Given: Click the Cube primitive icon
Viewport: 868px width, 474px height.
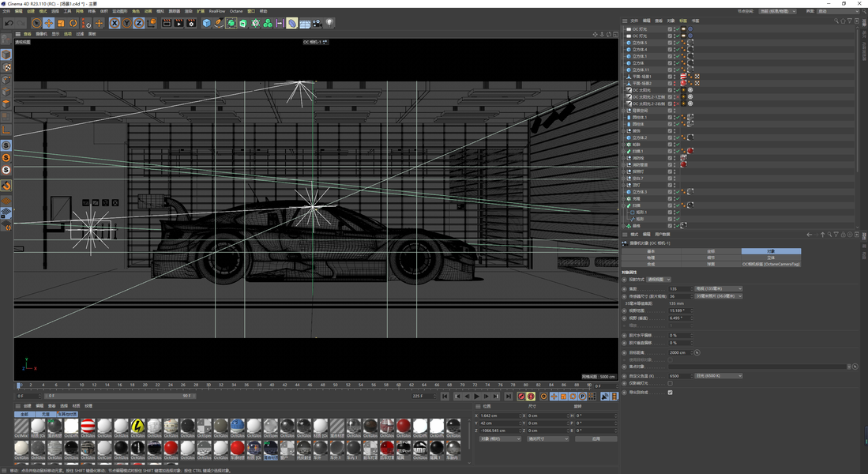Looking at the screenshot, I should tap(207, 24).
